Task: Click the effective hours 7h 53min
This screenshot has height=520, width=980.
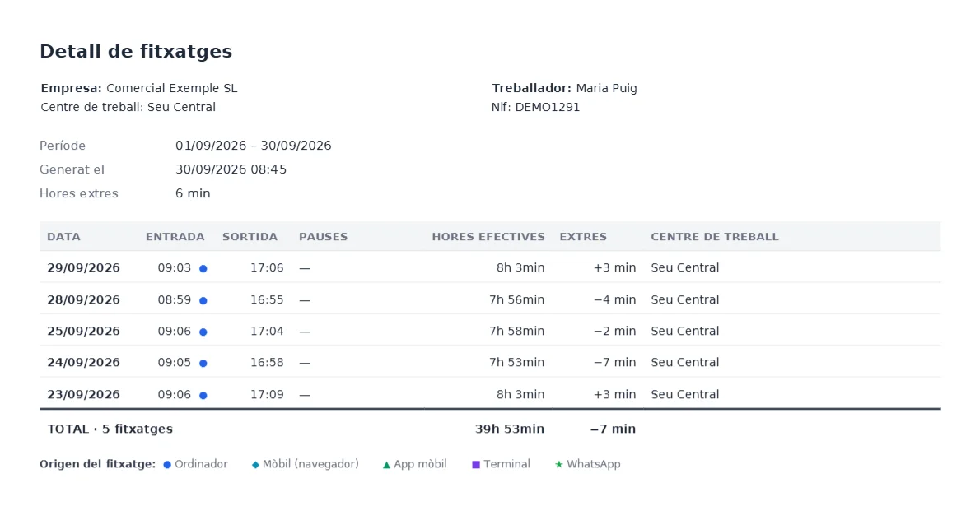Action: pyautogui.click(x=517, y=362)
